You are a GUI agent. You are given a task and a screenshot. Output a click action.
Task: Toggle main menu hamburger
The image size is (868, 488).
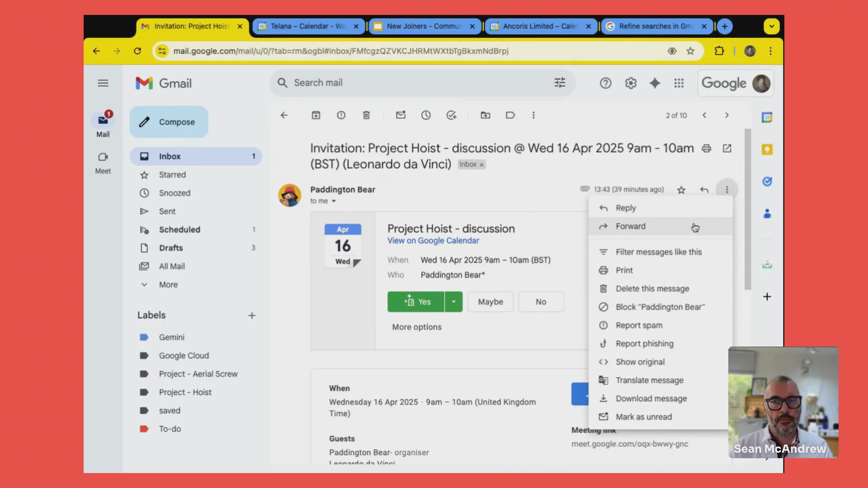click(103, 83)
